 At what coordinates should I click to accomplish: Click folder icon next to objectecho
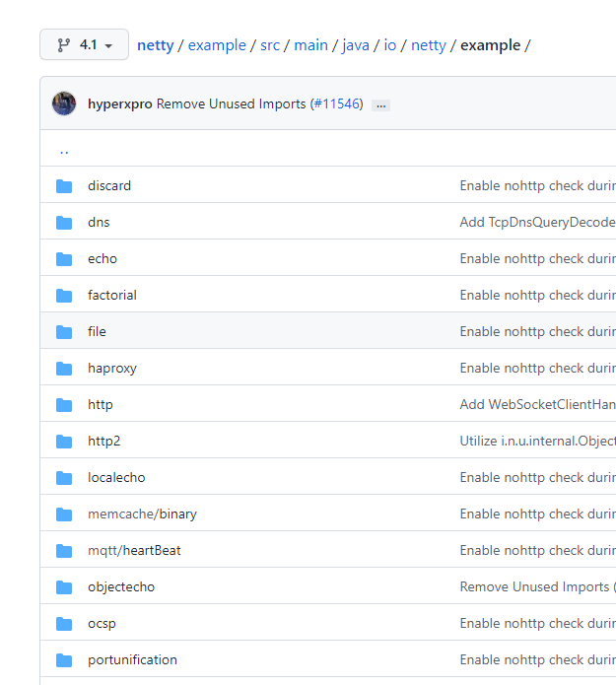[x=64, y=587]
